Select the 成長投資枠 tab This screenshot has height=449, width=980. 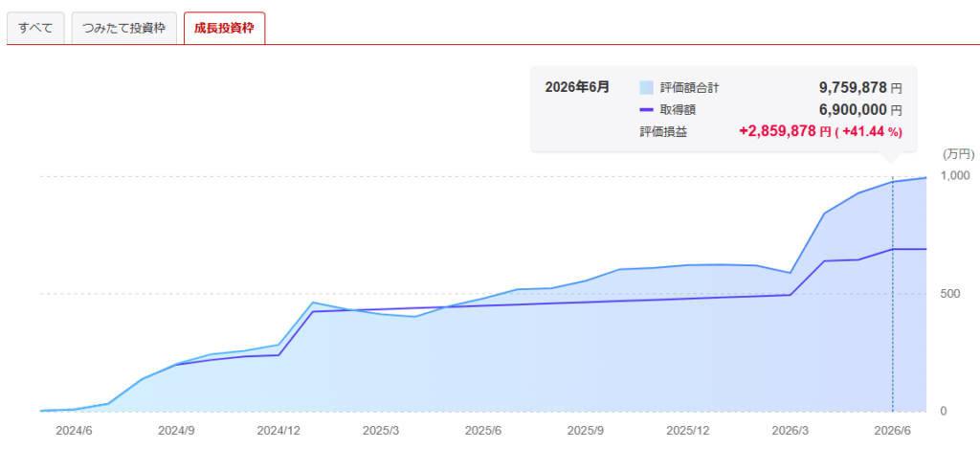tap(224, 28)
